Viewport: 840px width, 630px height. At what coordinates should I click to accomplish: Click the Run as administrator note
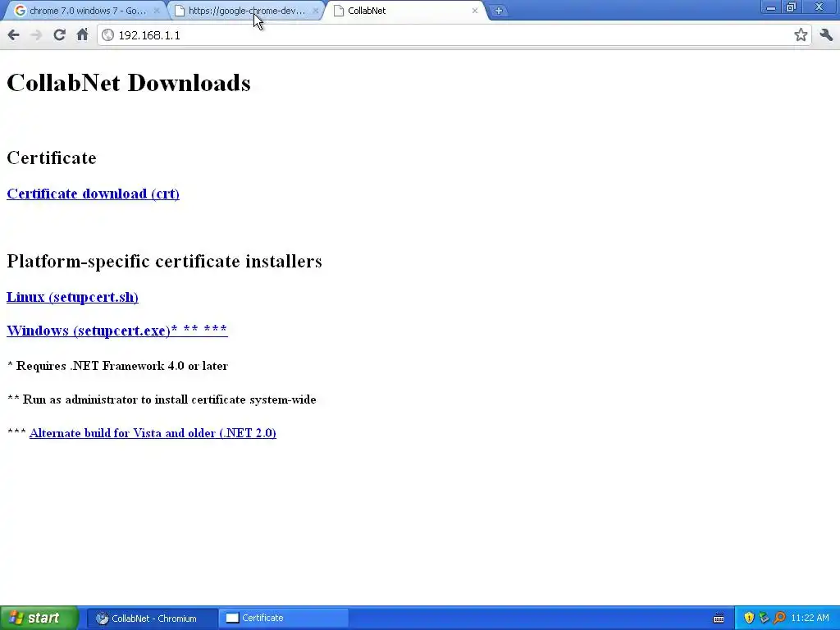pos(162,399)
